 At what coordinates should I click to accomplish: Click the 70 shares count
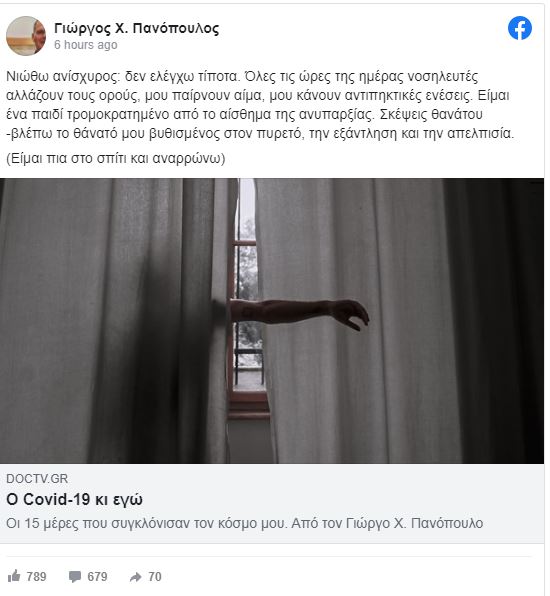[x=155, y=577]
